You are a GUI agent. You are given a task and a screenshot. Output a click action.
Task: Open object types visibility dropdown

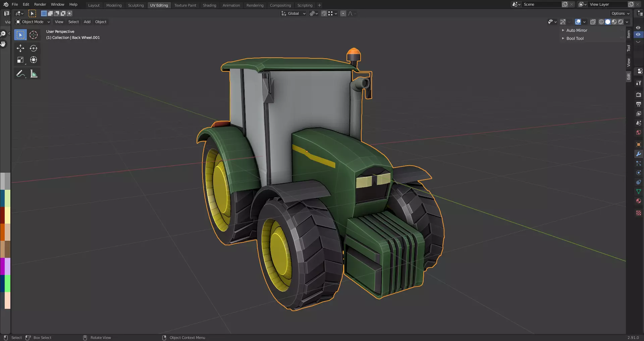pyautogui.click(x=552, y=22)
